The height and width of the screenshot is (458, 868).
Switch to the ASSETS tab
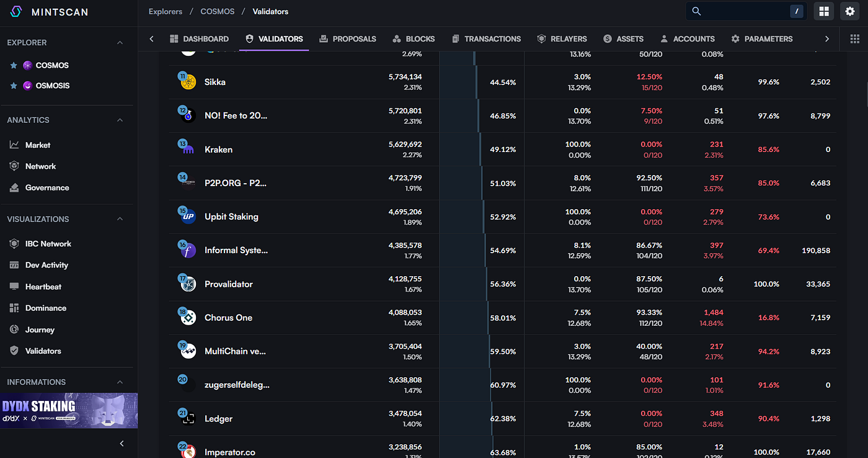(x=623, y=38)
